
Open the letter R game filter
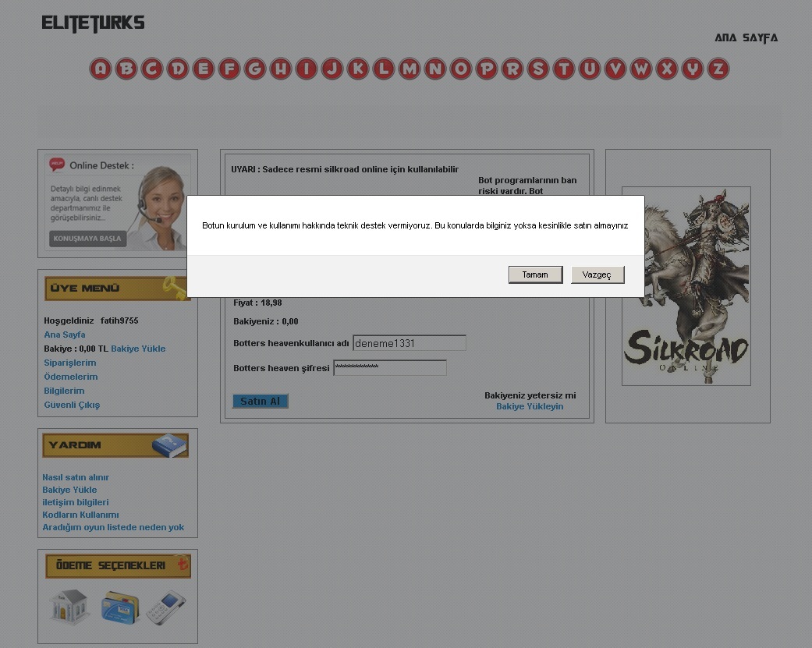click(x=512, y=69)
